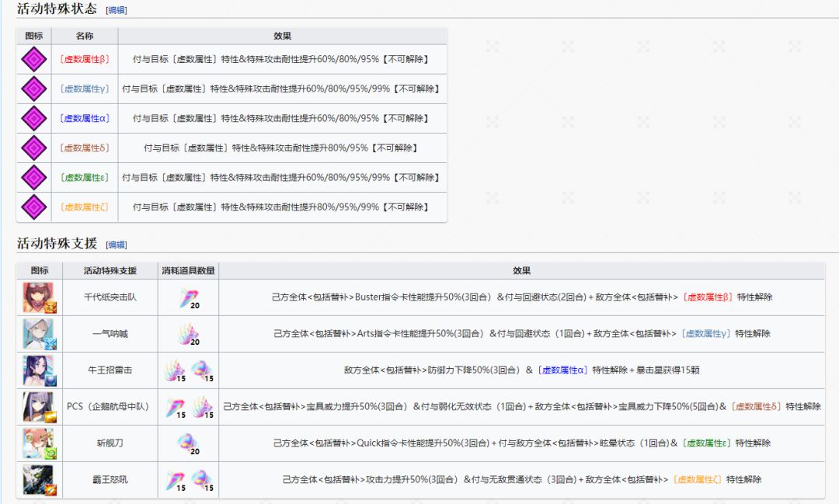
Task: Click the blue 虚数属性α link in 牛王招雷击 effect
Action: [x=563, y=370]
